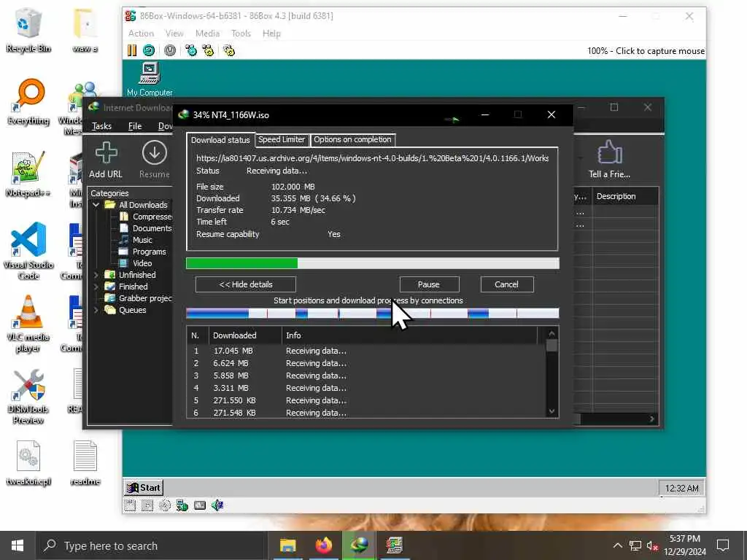Viewport: 747px width, 560px height.
Task: Click the connections list scrollbar up arrow
Action: coord(551,334)
